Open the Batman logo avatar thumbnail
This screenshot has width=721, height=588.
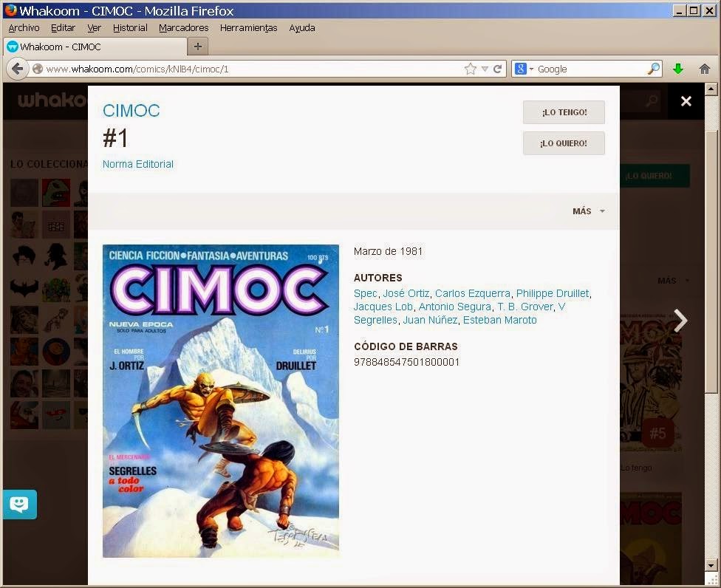24,288
